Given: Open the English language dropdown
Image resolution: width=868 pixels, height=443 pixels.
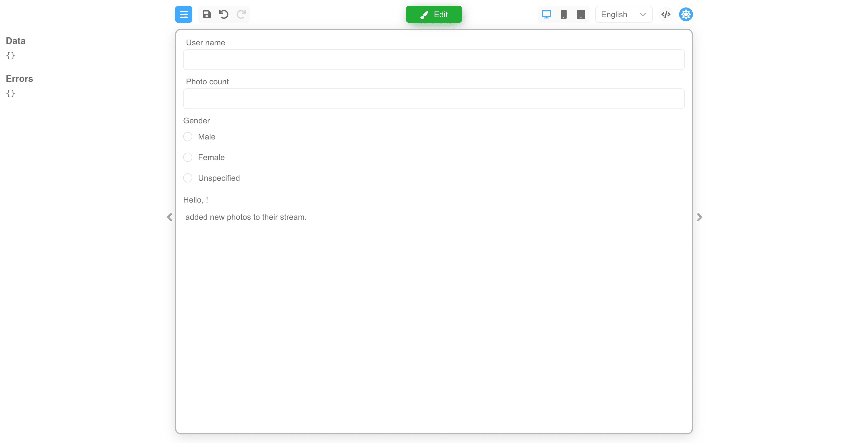Looking at the screenshot, I should coord(623,14).
